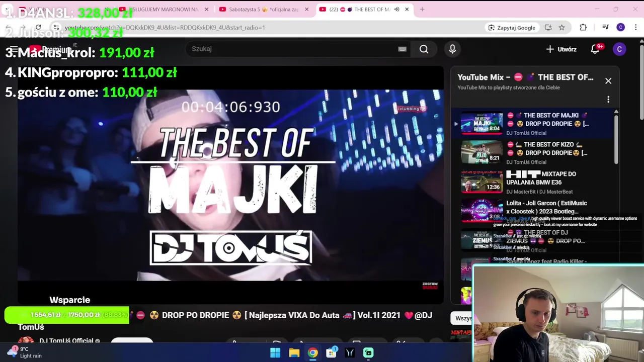
Task: Open the green app taskbar icon
Action: tap(368, 353)
